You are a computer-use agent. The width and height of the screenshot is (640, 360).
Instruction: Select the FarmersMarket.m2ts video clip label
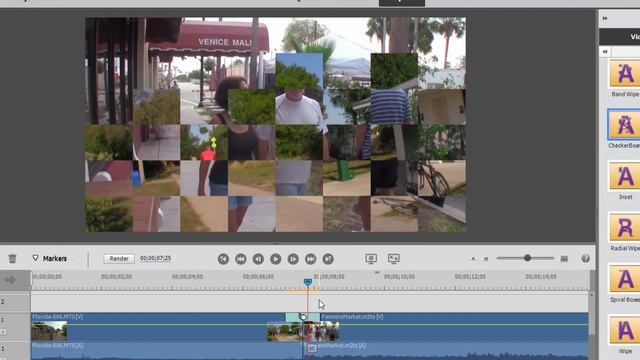click(352, 317)
